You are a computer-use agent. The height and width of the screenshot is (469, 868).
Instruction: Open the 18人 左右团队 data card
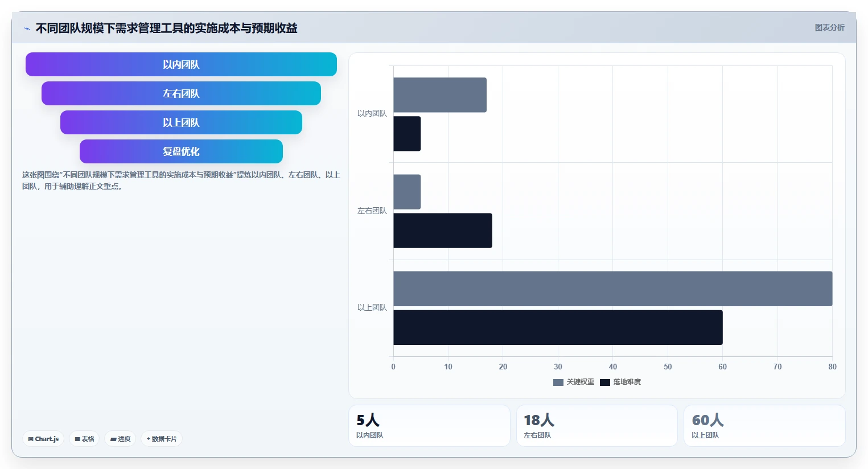[597, 426]
